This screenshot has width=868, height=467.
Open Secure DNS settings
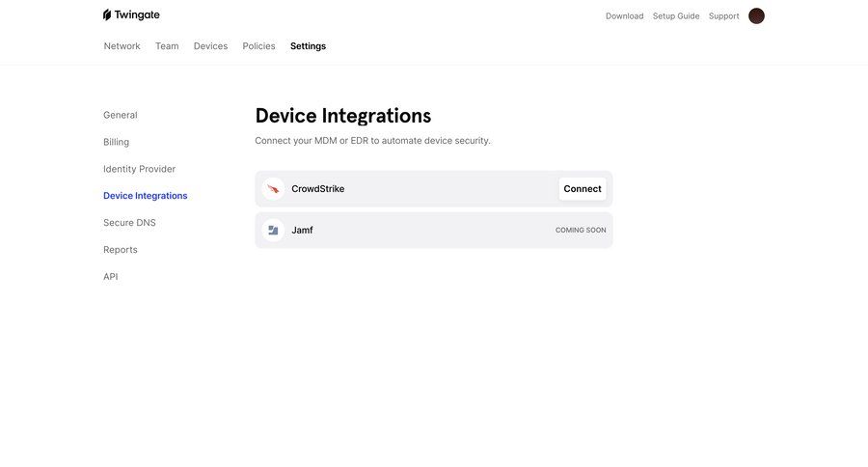(x=129, y=223)
